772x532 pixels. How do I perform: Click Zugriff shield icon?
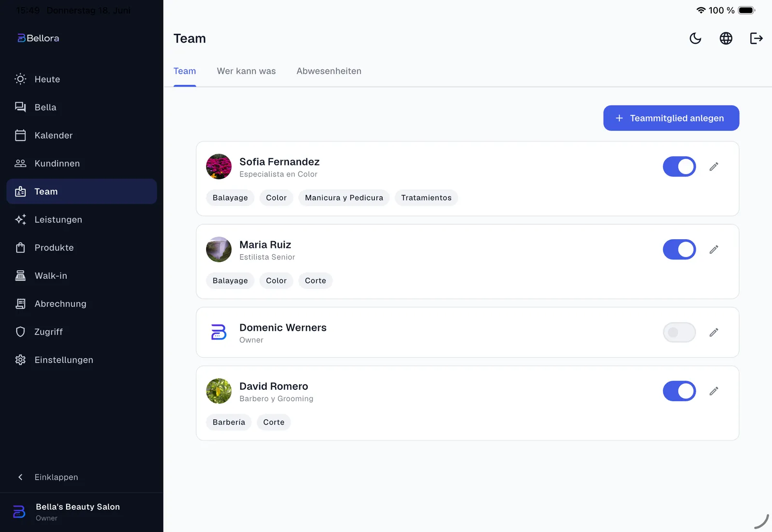(20, 332)
